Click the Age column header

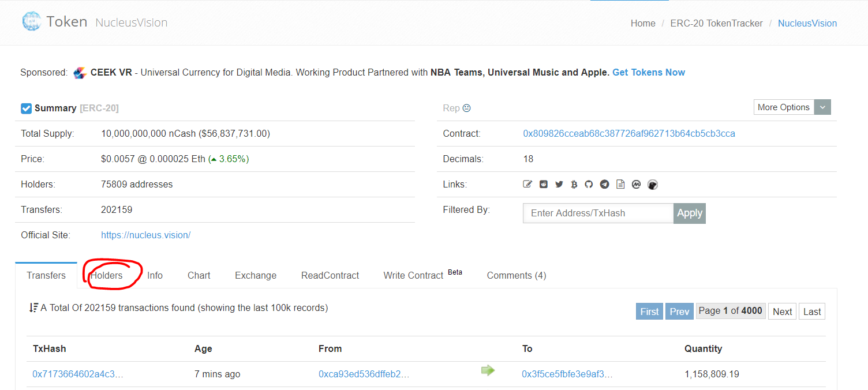pos(203,348)
